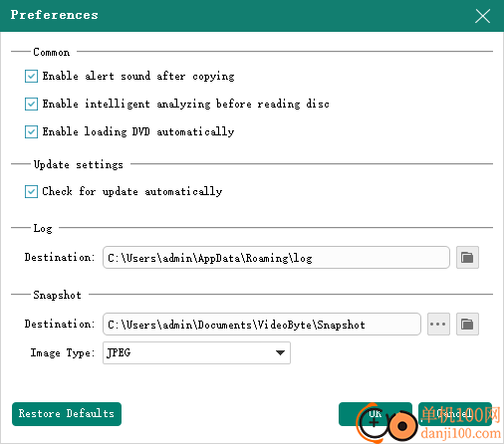504x444 pixels.
Task: Click the Preferences title bar text
Action: pyautogui.click(x=54, y=15)
